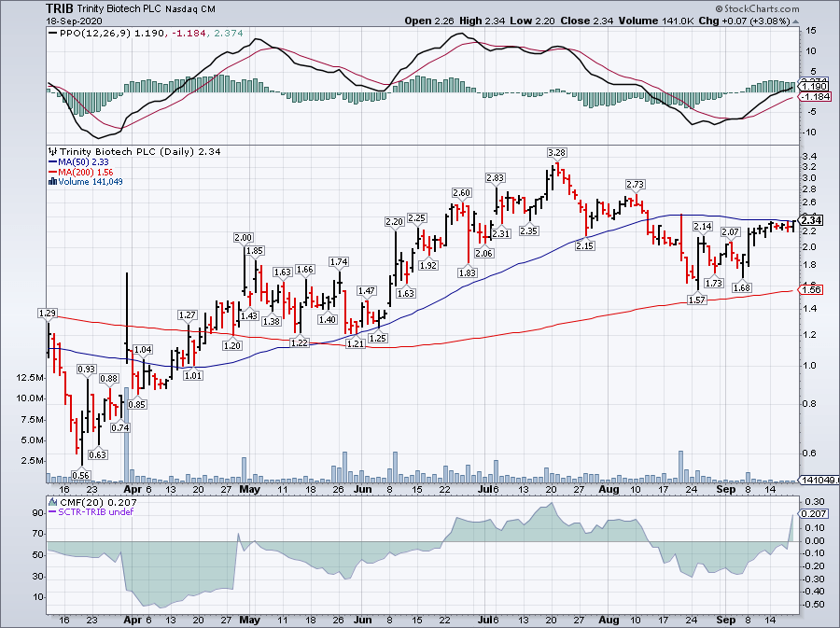Click the 2.00 price label near May
The width and height of the screenshot is (840, 628).
[244, 237]
